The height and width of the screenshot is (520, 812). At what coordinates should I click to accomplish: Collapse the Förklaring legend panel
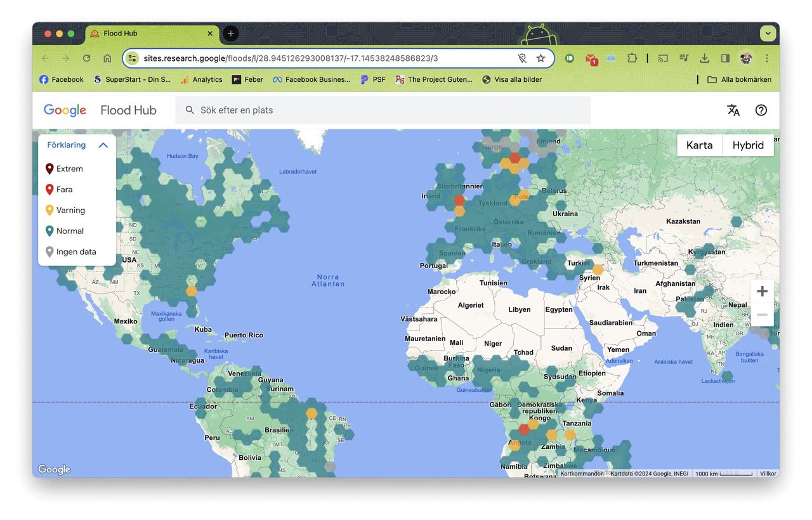click(103, 145)
